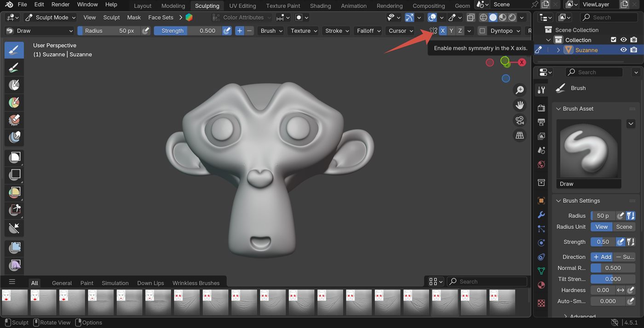The width and height of the screenshot is (644, 328).
Task: Open the Material properties tab icon
Action: pos(541,285)
